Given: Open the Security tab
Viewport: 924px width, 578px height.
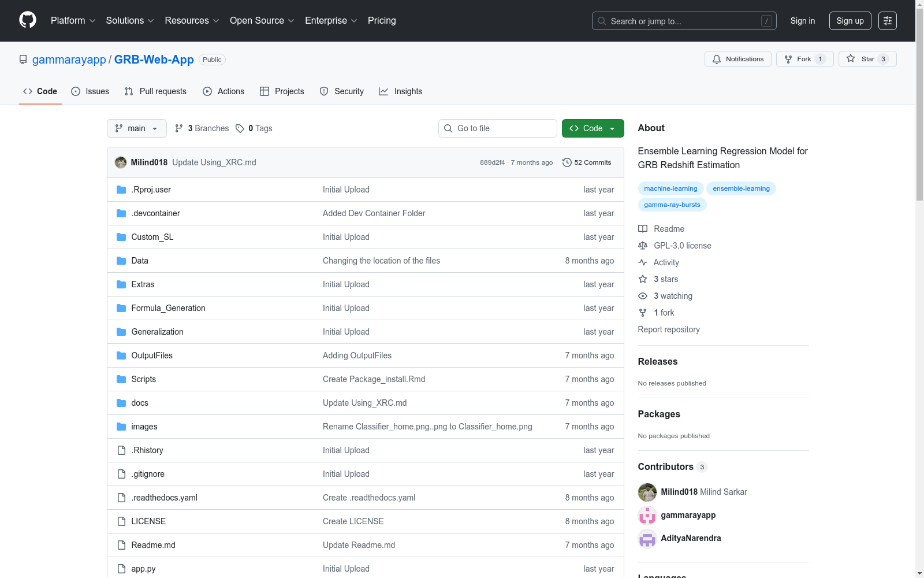Looking at the screenshot, I should tap(342, 91).
